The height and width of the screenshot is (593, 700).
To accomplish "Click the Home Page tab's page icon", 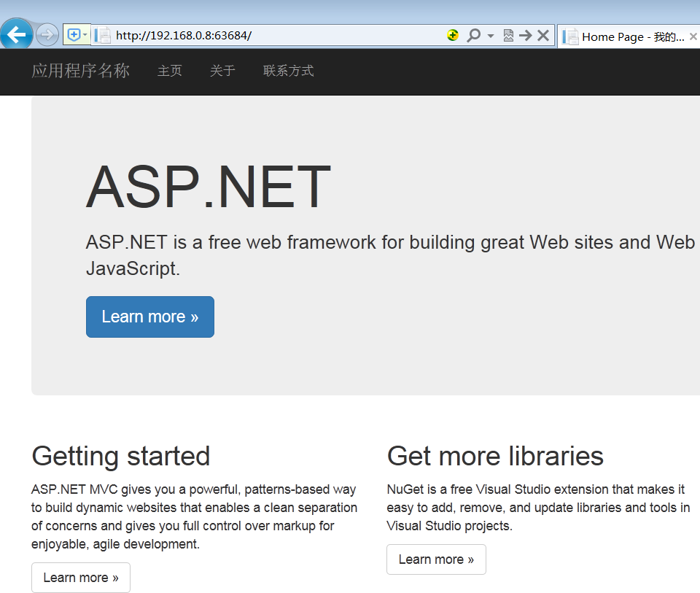I will [x=570, y=36].
